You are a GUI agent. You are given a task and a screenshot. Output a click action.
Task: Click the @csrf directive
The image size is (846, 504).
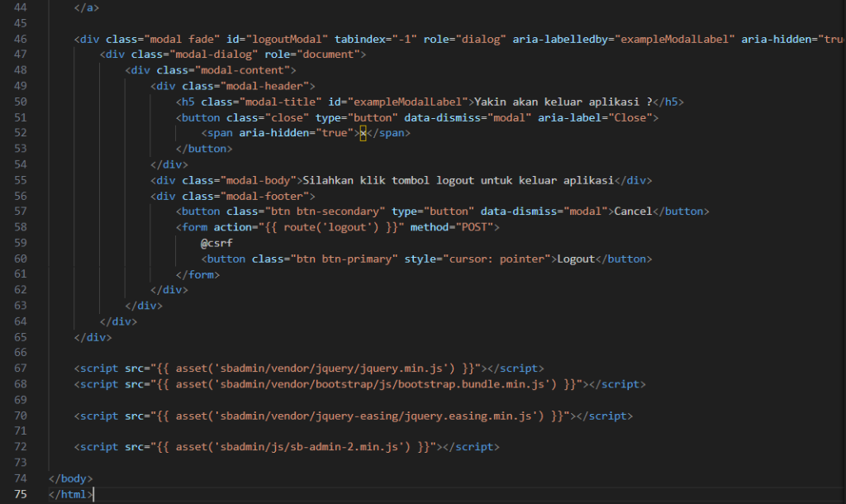(217, 244)
